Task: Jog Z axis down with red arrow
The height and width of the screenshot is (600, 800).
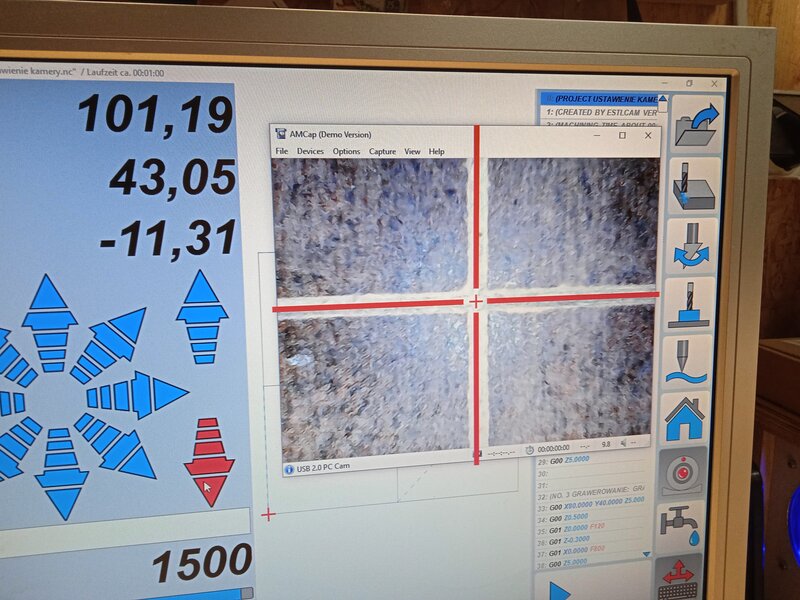Action: 209,462
